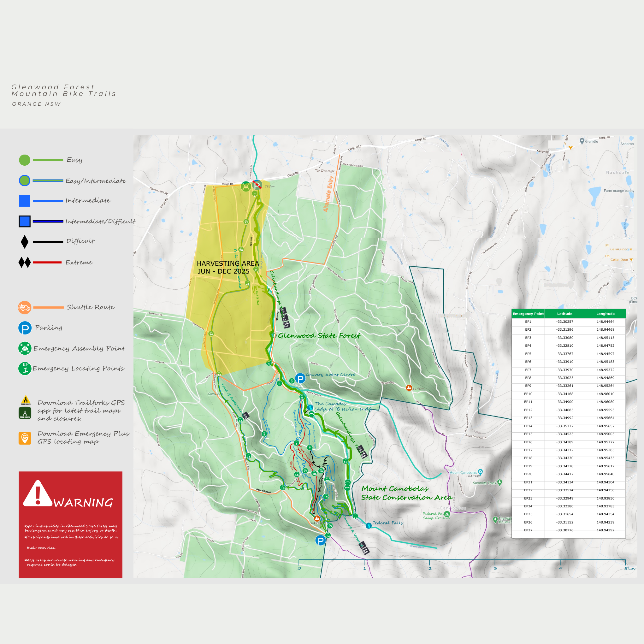This screenshot has height=644, width=644.
Task: Click the Latitude column header
Action: pos(565,314)
